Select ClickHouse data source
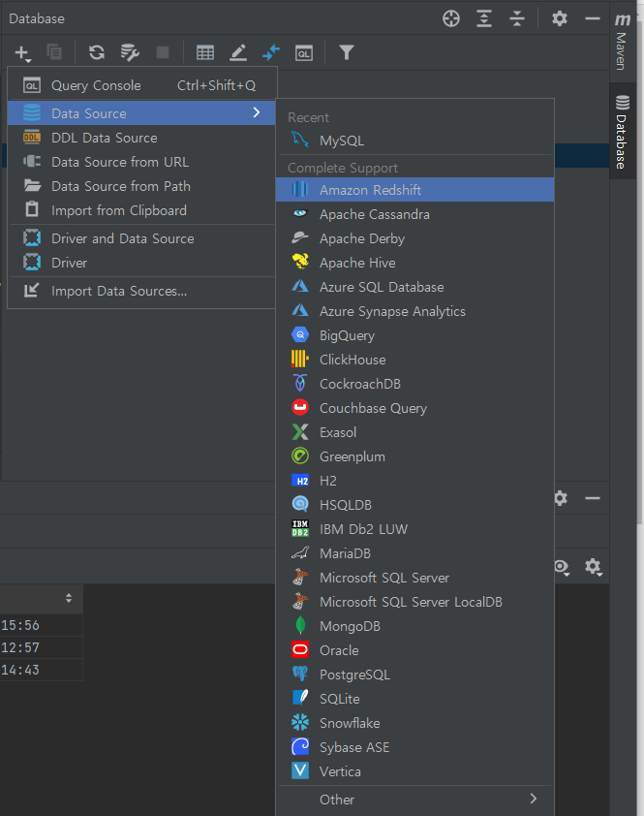Screen dimensions: 644x816 414,360
